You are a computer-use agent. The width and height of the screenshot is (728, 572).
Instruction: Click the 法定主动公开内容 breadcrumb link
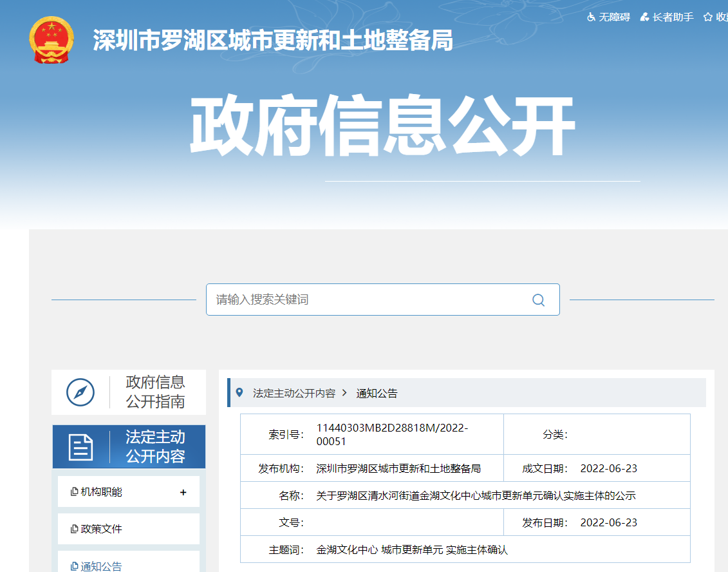click(294, 393)
